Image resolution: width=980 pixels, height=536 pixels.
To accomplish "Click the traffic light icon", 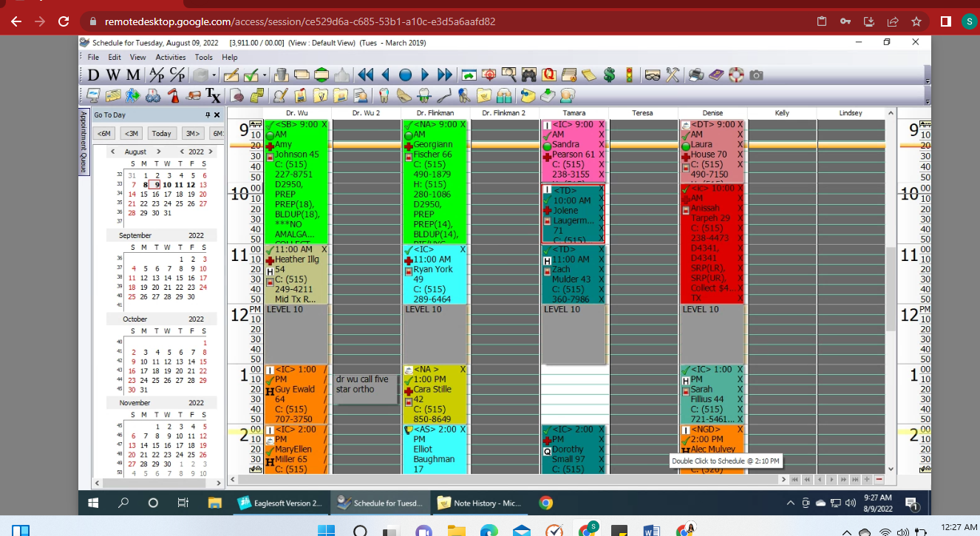I will [x=629, y=75].
